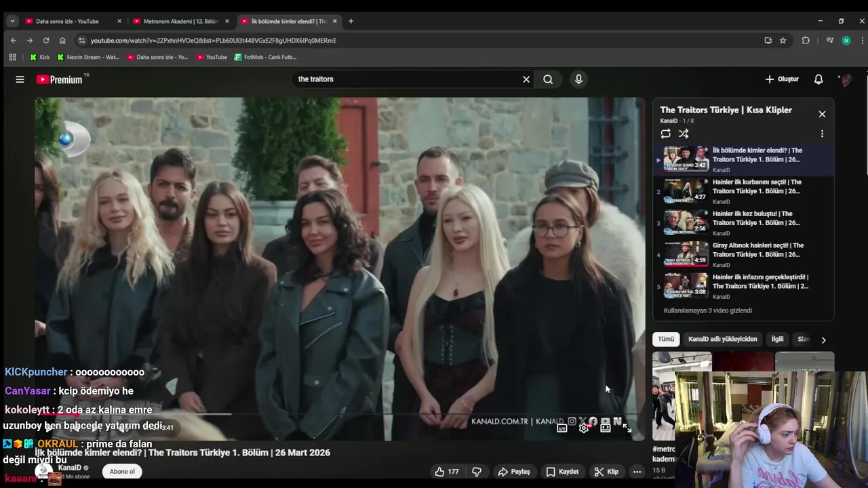Dislike the video

click(x=477, y=472)
